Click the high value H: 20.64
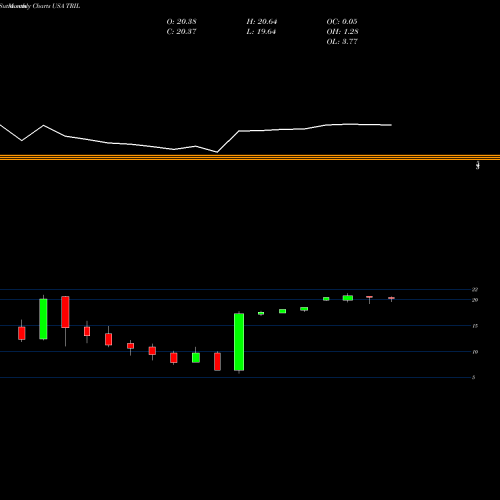The image size is (500, 500). pyautogui.click(x=262, y=22)
